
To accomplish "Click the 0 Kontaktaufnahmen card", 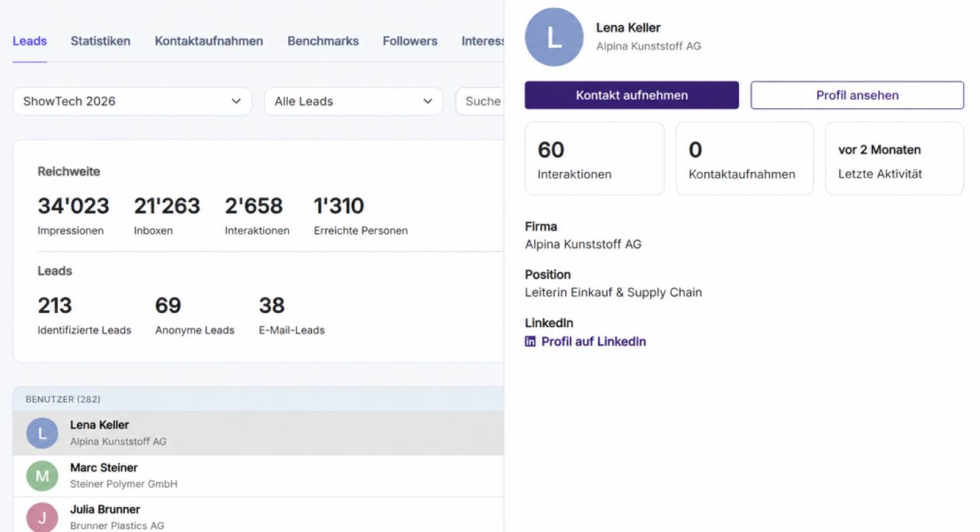I will (744, 159).
